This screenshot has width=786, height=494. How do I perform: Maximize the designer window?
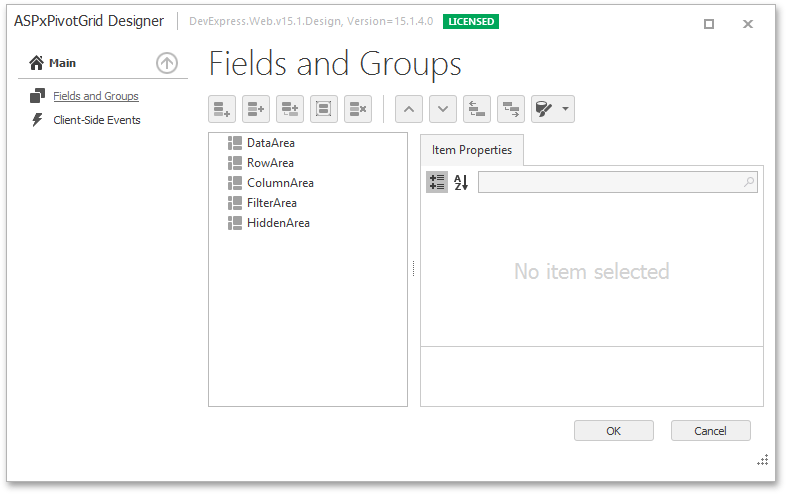pos(709,24)
